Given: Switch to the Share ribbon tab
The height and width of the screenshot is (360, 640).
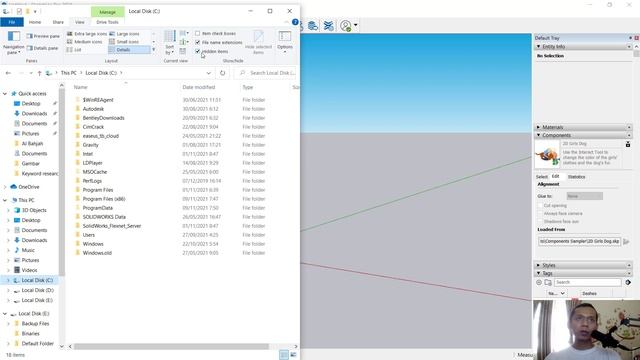Looking at the screenshot, I should point(58,22).
